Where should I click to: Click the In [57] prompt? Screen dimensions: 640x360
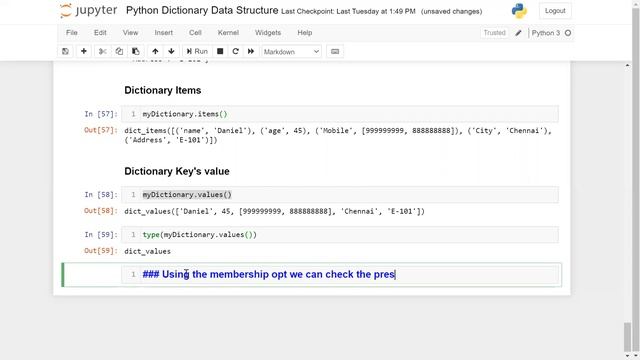pyautogui.click(x=101, y=114)
